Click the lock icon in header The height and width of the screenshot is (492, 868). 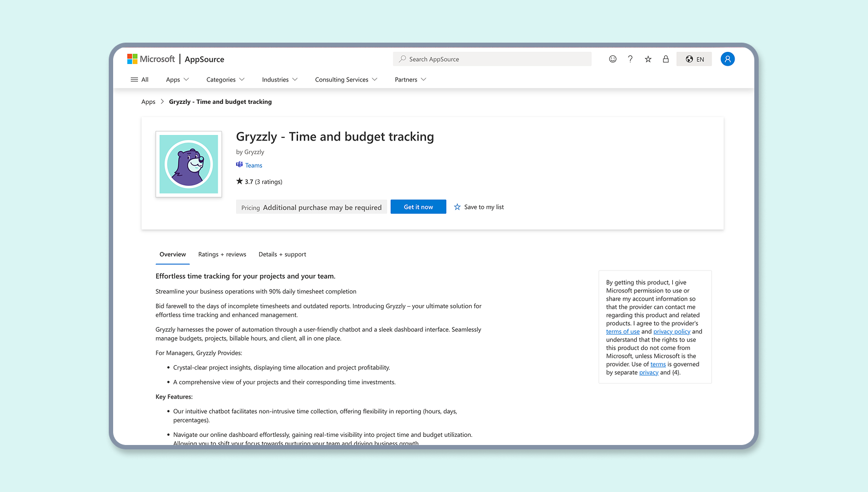click(666, 59)
